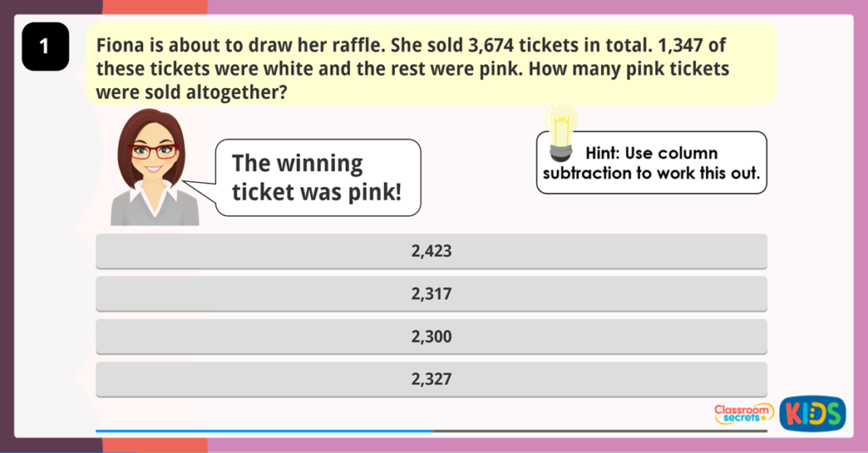Click the word 'Hint:' in the hint box
The image size is (868, 453).
603,153
